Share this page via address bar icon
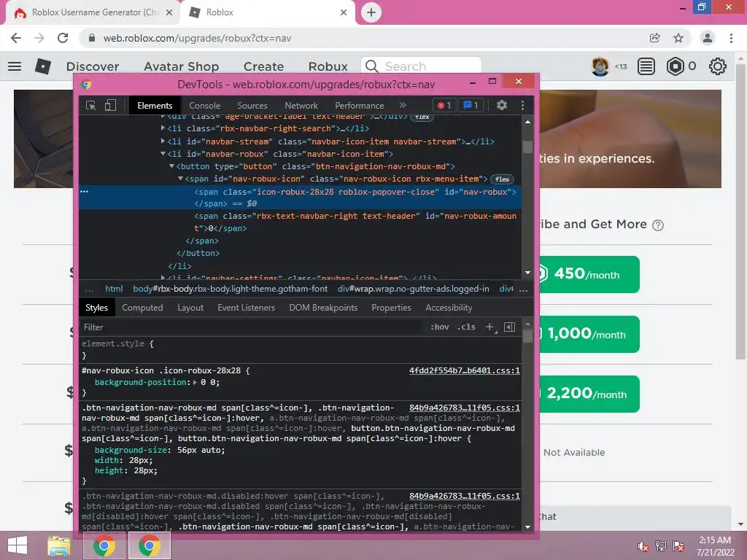The height and width of the screenshot is (560, 747). point(655,38)
